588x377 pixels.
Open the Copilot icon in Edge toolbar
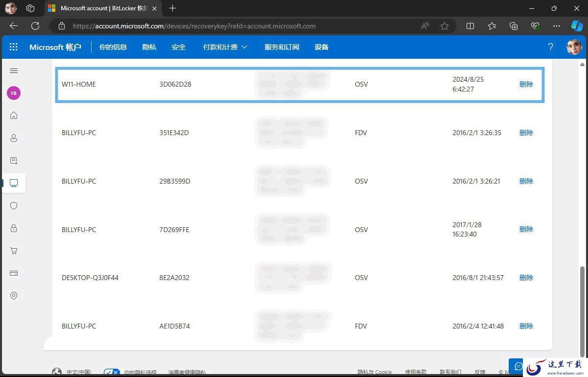tap(577, 26)
